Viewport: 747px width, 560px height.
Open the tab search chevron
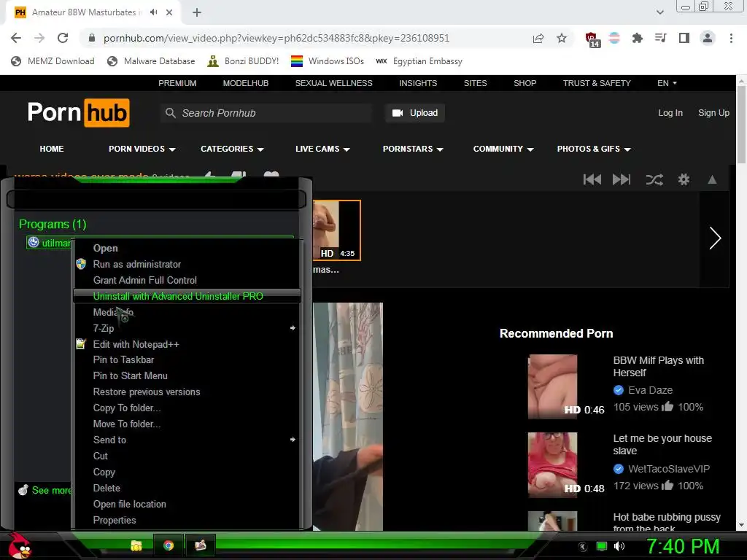click(659, 12)
